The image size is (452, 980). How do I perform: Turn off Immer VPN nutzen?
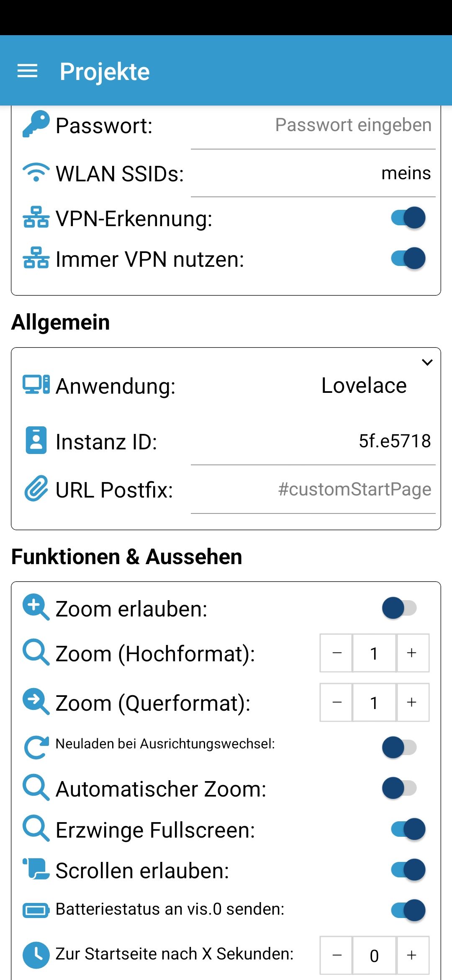(x=408, y=258)
